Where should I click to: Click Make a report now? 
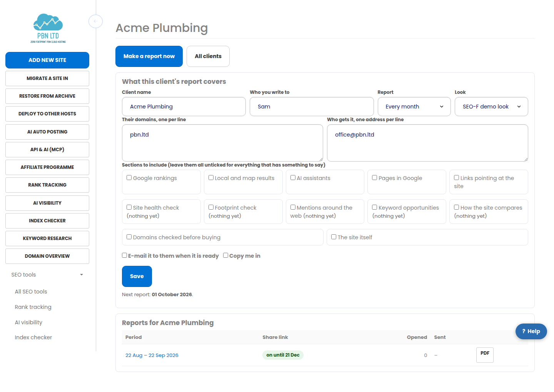[149, 56]
